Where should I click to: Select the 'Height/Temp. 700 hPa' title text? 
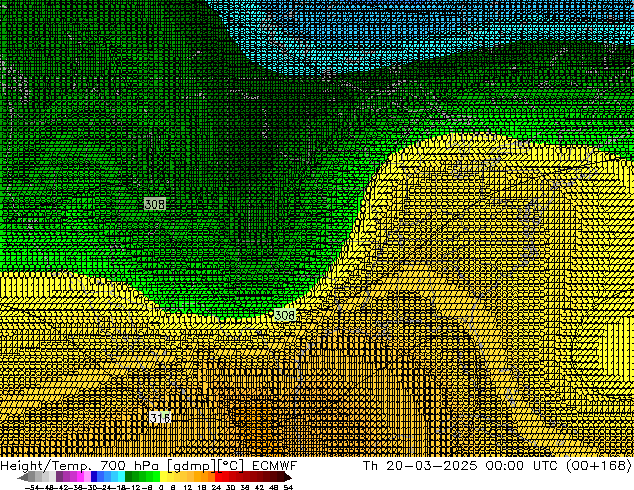tap(79, 466)
